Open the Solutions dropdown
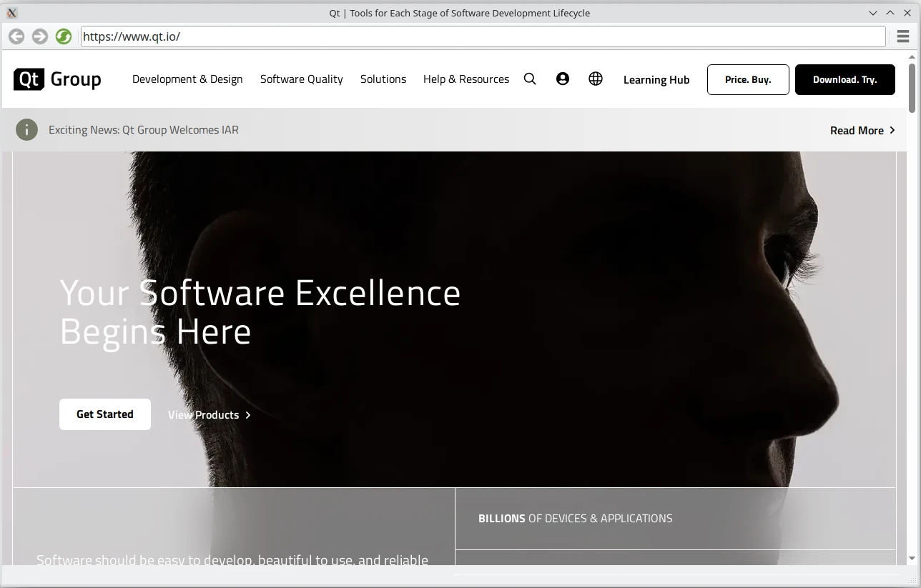This screenshot has width=921, height=588. click(x=383, y=79)
